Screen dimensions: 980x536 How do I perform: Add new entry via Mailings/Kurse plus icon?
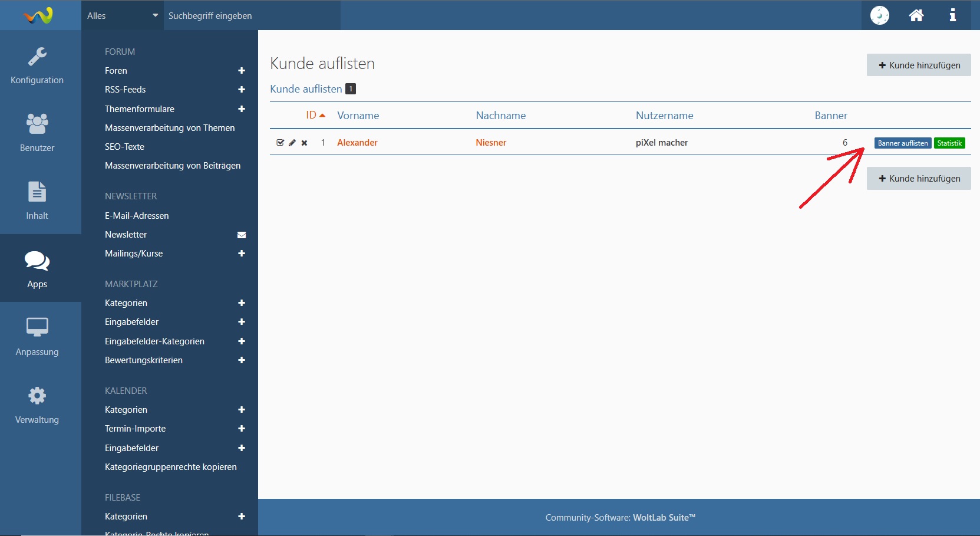click(242, 254)
